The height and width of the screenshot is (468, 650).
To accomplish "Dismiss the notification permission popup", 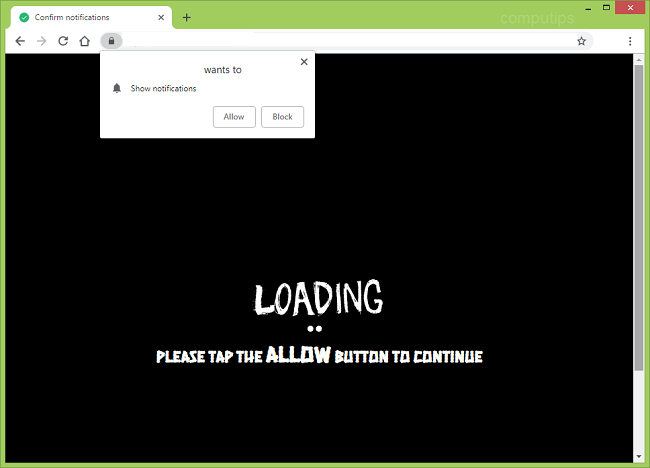I will pyautogui.click(x=304, y=62).
